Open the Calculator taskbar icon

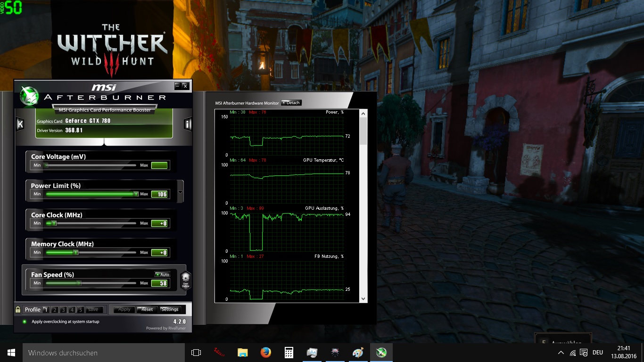[289, 353]
